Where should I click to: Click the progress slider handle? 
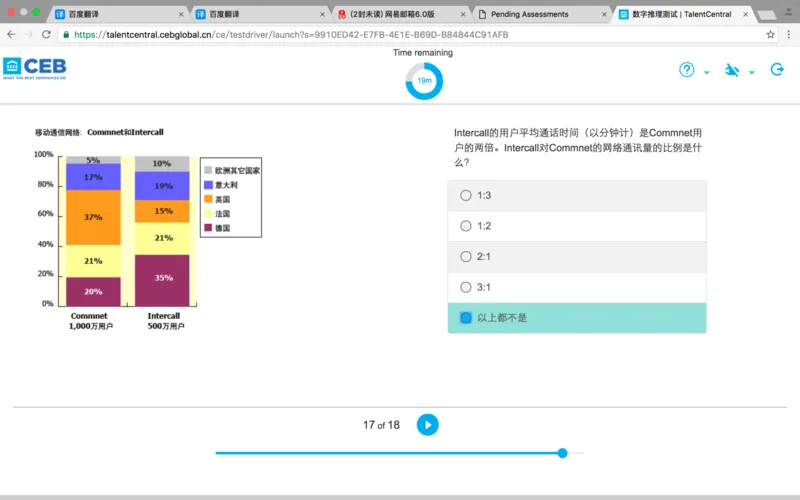coord(562,453)
